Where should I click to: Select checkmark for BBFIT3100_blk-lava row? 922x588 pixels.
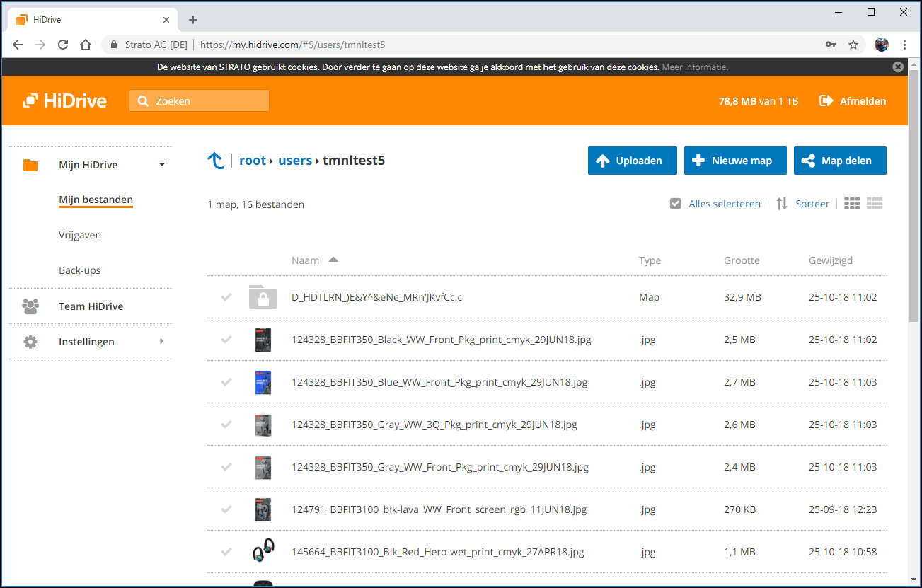click(x=226, y=509)
